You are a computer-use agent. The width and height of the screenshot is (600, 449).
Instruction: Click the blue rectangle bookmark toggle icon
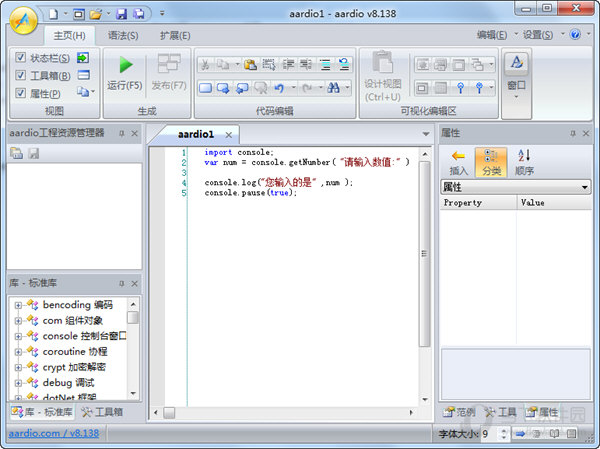pos(205,88)
